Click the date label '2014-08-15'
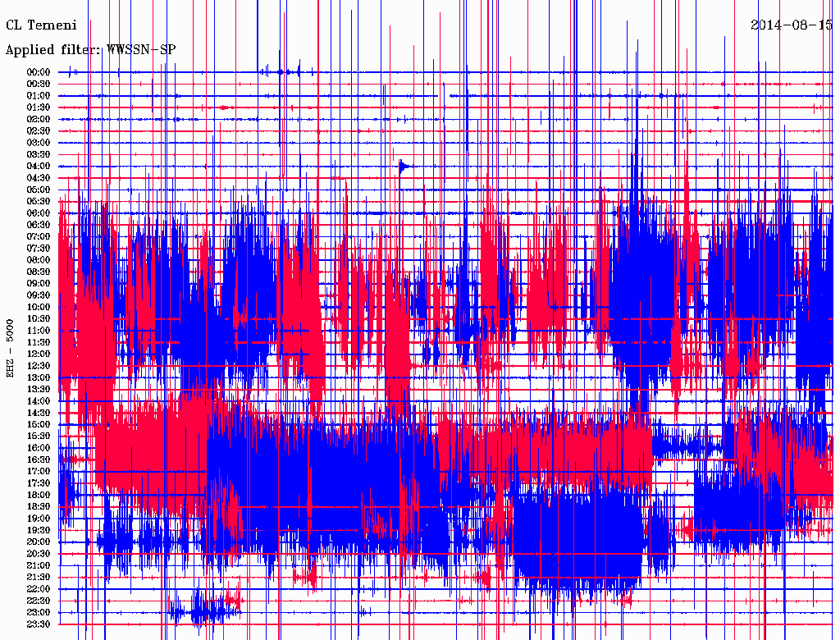The width and height of the screenshot is (840, 640). (792, 25)
